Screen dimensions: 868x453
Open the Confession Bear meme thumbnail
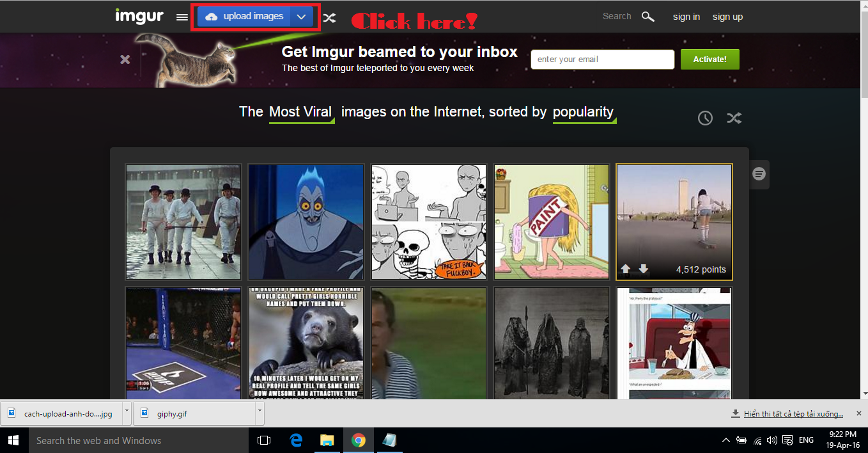tap(306, 343)
